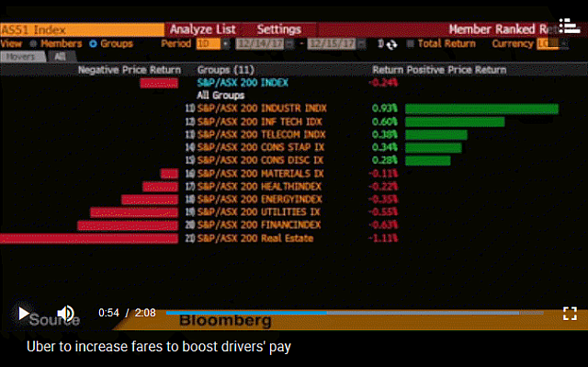The width and height of the screenshot is (588, 367).
Task: Select S&P/ASX 200 CONS DISC IX row
Action: point(260,160)
